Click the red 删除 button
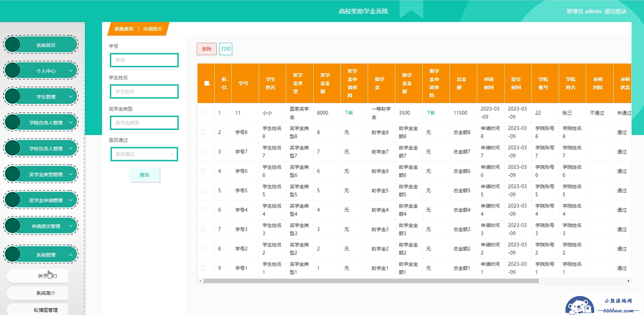 [x=207, y=49]
